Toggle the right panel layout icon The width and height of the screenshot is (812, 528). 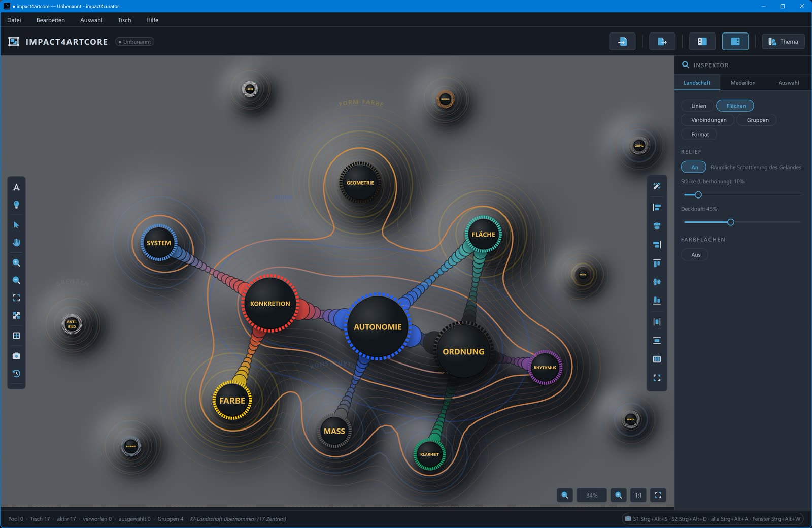point(735,41)
